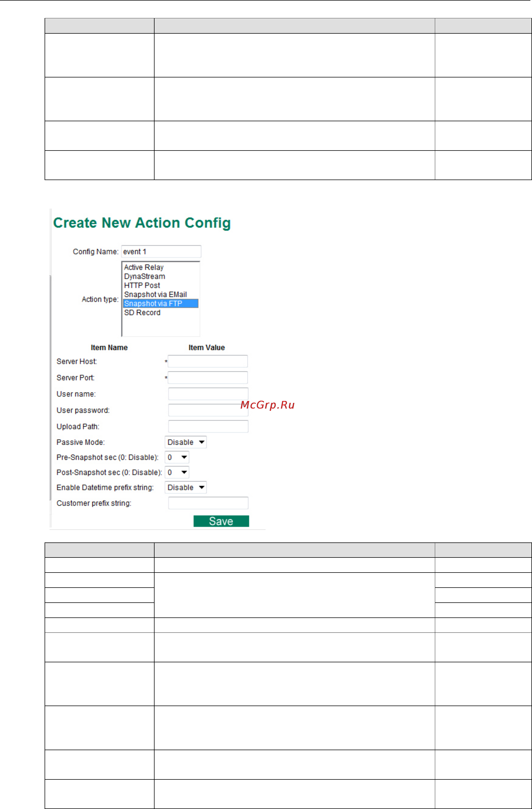Click the User name input field
The width and height of the screenshot is (532, 809).
(x=208, y=394)
